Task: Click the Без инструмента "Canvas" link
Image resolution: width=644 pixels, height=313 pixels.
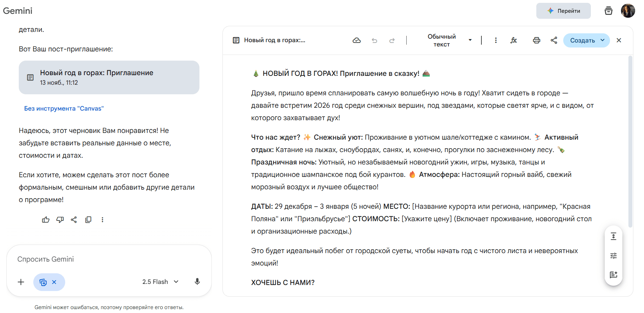Action: [64, 108]
